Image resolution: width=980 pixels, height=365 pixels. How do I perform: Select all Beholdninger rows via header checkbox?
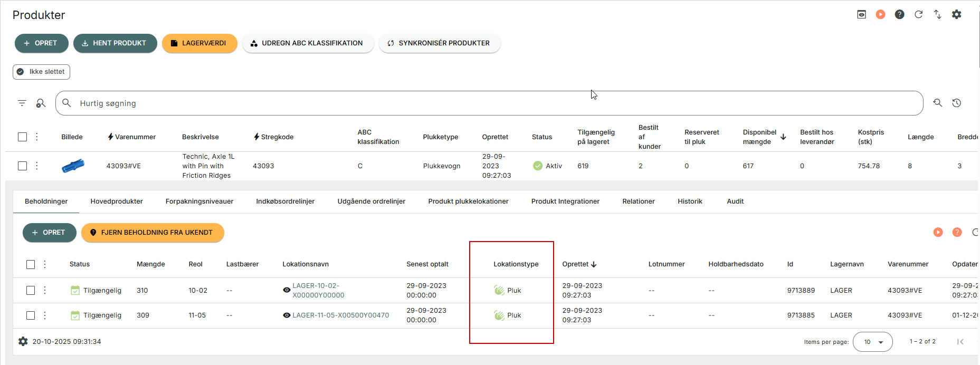31,264
